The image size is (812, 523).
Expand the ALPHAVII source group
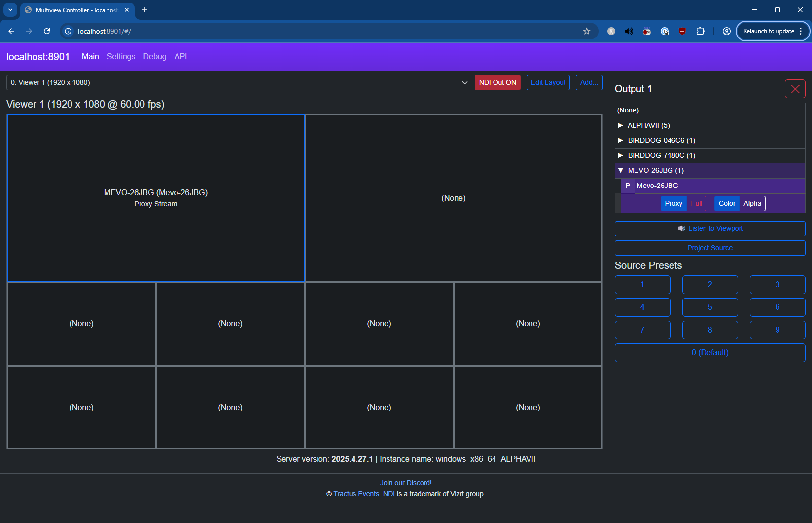coord(710,125)
